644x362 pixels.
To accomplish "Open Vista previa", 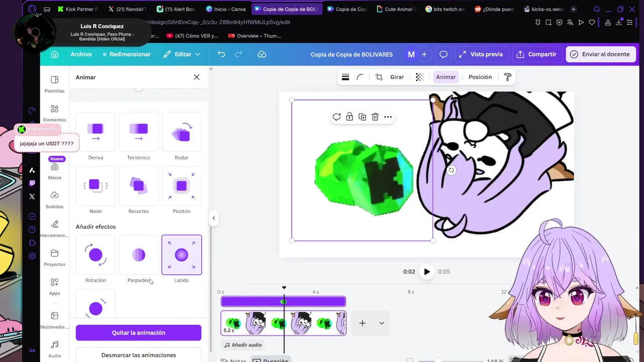I will 481,54.
